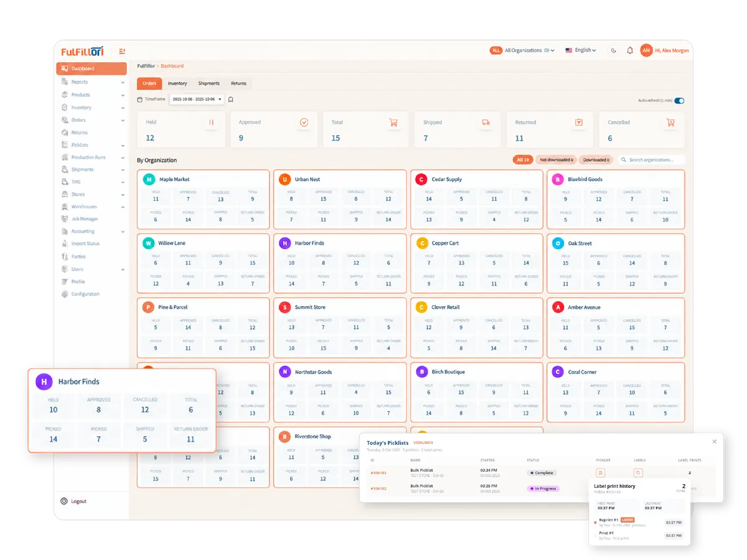Screen dimensions: 747x560
Task: Click the Products sidebar icon
Action: click(65, 95)
